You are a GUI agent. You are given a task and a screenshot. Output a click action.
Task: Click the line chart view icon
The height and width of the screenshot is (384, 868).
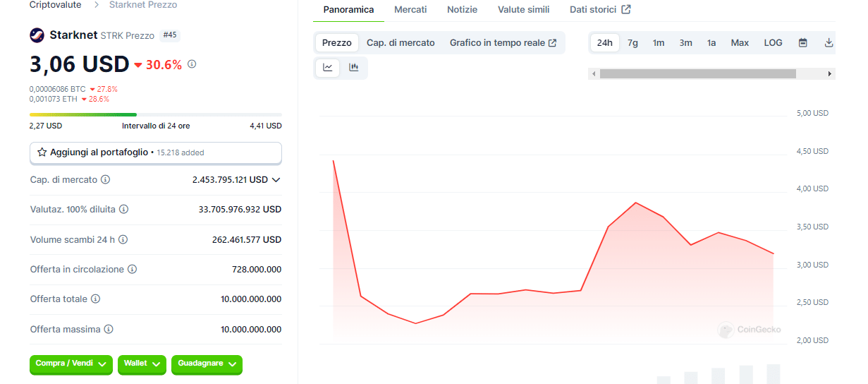[x=328, y=68]
